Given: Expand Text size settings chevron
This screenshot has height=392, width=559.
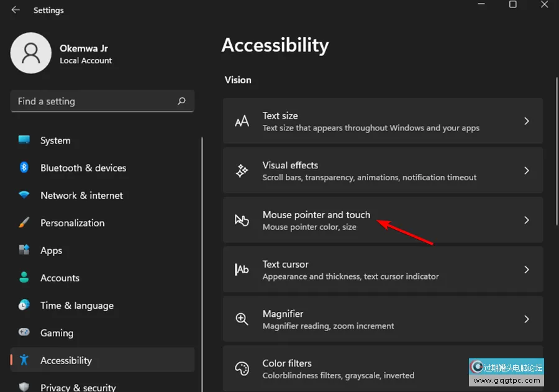Looking at the screenshot, I should [526, 121].
